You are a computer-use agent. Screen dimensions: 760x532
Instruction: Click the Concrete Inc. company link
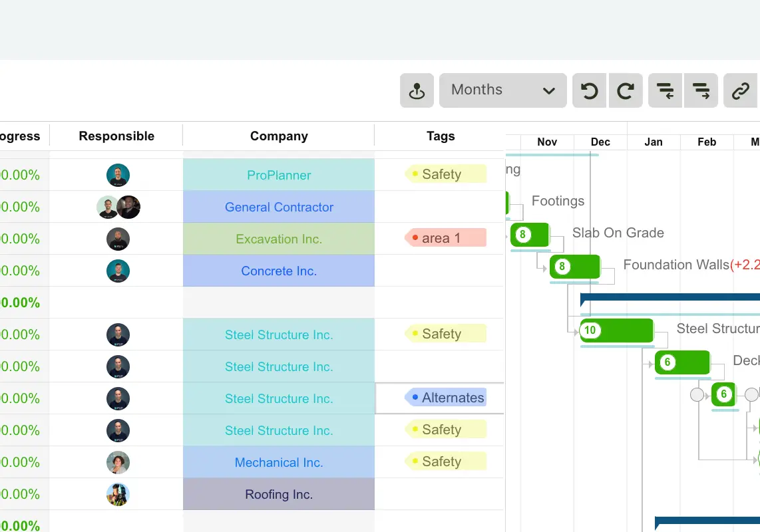pos(278,270)
